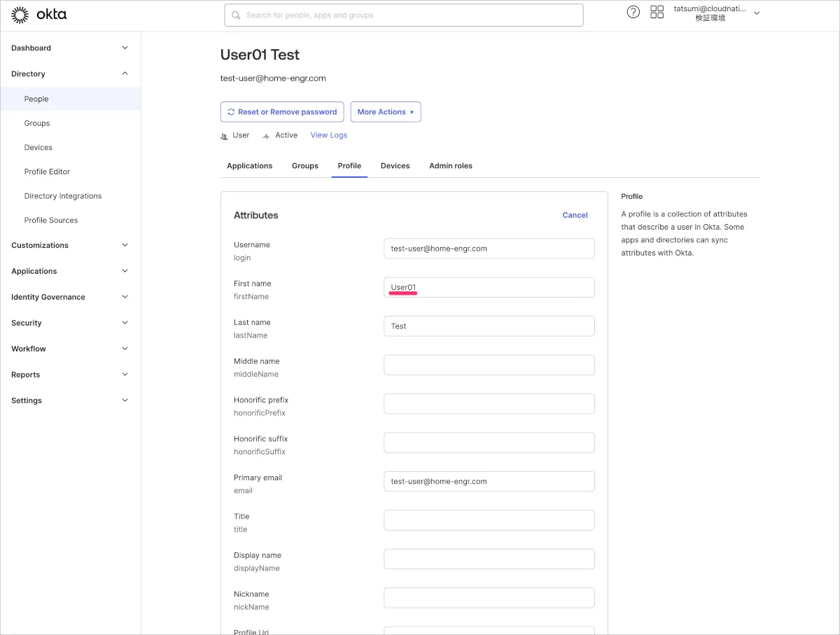
Task: Expand the account menu chevron
Action: (756, 13)
